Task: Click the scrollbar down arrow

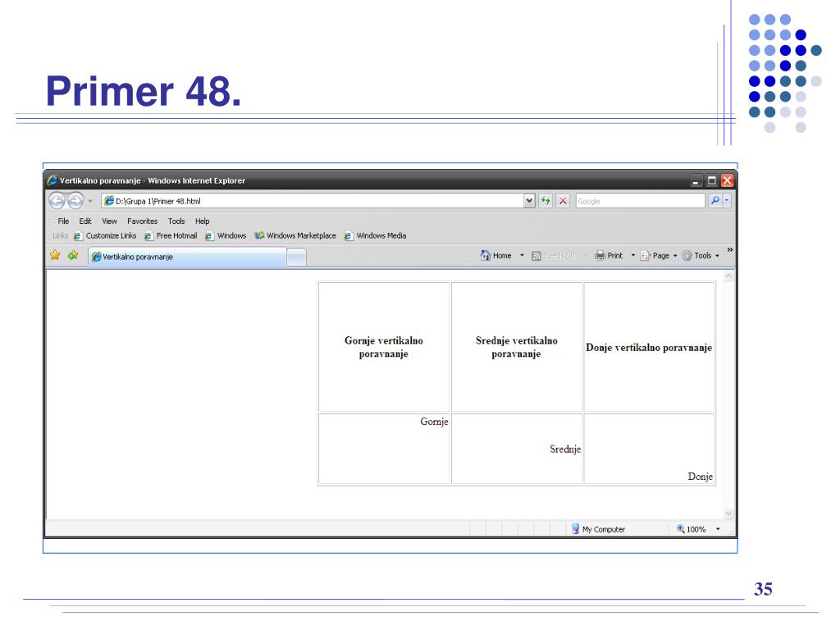Action: tap(728, 514)
